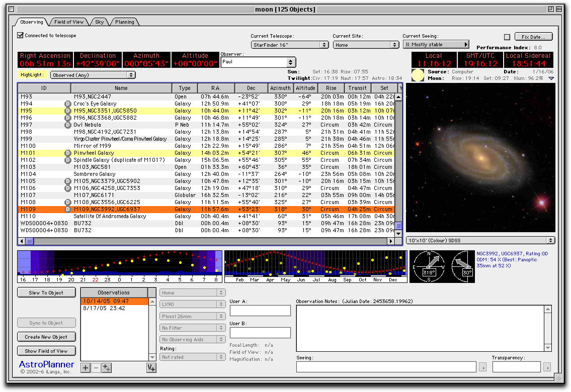Click the azimuth compass dial icon
571x392 pixels.
pyautogui.click(x=429, y=266)
